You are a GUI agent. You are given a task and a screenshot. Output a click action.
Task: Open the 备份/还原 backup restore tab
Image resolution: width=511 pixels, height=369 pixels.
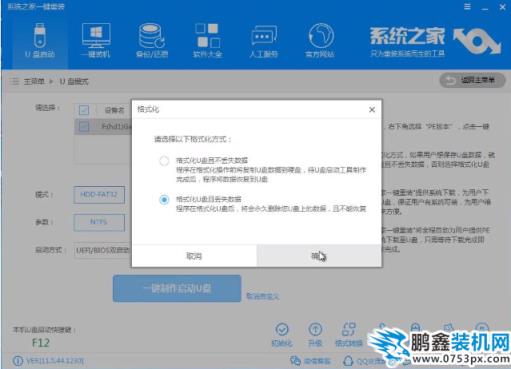click(152, 40)
